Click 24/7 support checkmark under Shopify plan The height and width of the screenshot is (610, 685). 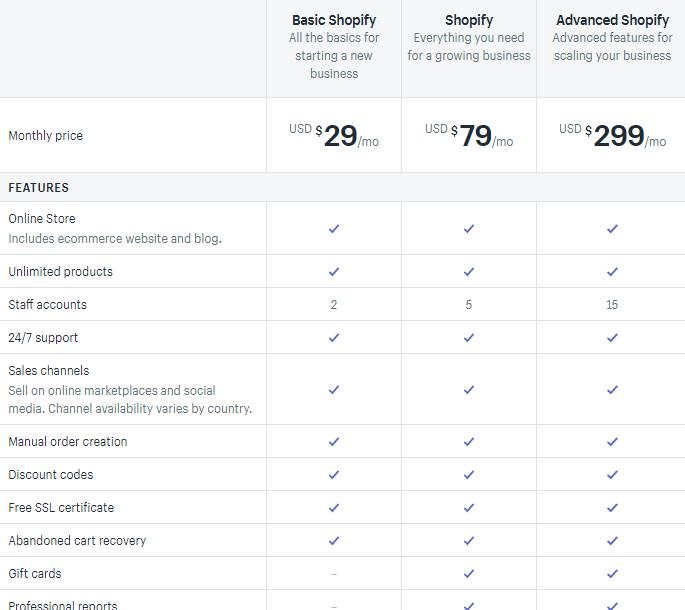point(469,337)
